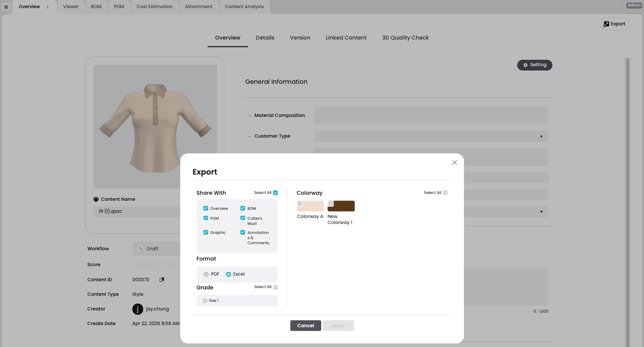Open the Attachment tab
The height and width of the screenshot is (347, 644).
pyautogui.click(x=199, y=7)
